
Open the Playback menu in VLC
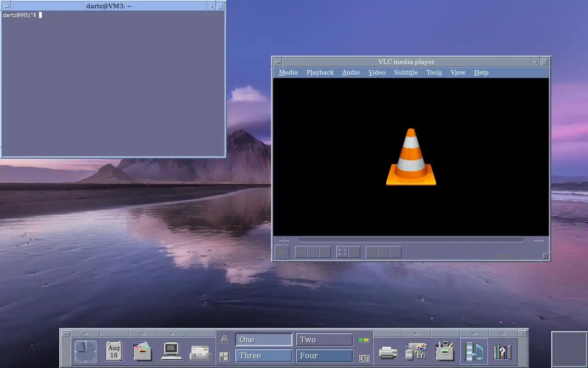[x=320, y=72]
